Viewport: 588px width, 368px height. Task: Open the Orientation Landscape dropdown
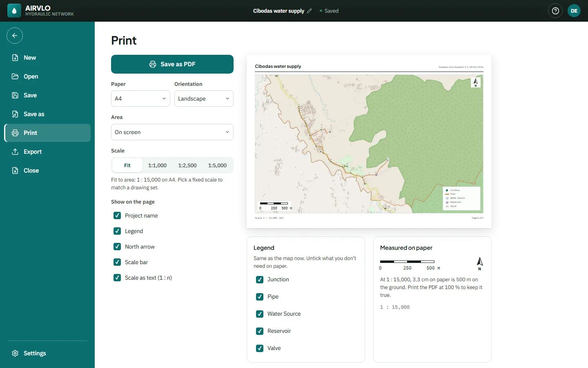204,99
